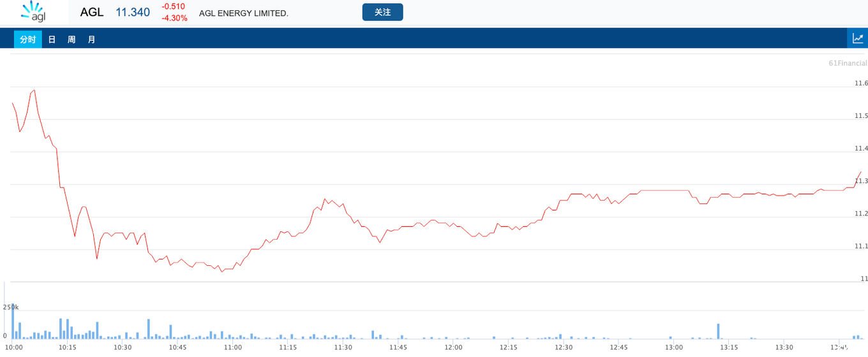868x357 pixels.
Task: Click the 10:15 time axis label
Action: [68, 347]
